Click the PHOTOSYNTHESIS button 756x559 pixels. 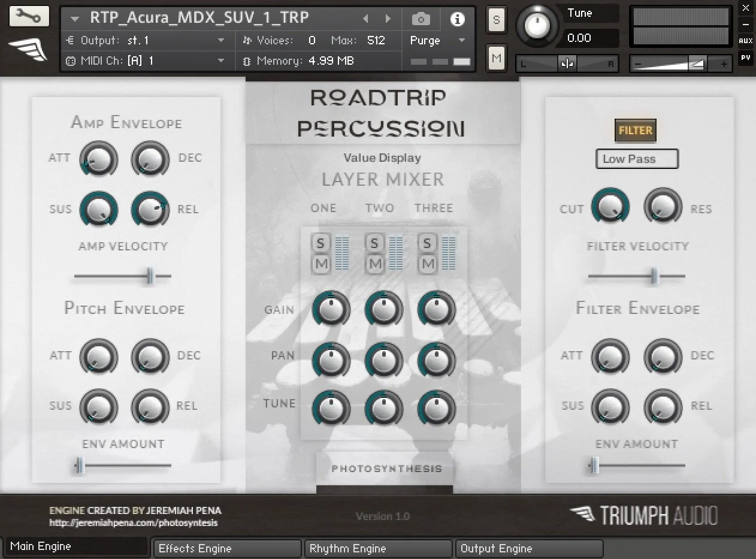pos(384,469)
